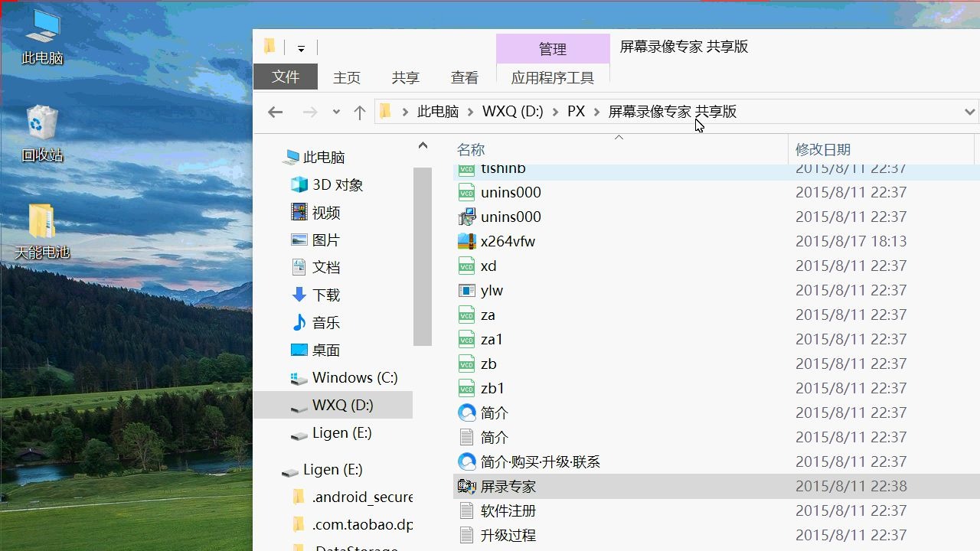Viewport: 980px width, 551px height.
Task: Select the 简介·购买·升级·联系 file icon
Action: pyautogui.click(x=467, y=462)
